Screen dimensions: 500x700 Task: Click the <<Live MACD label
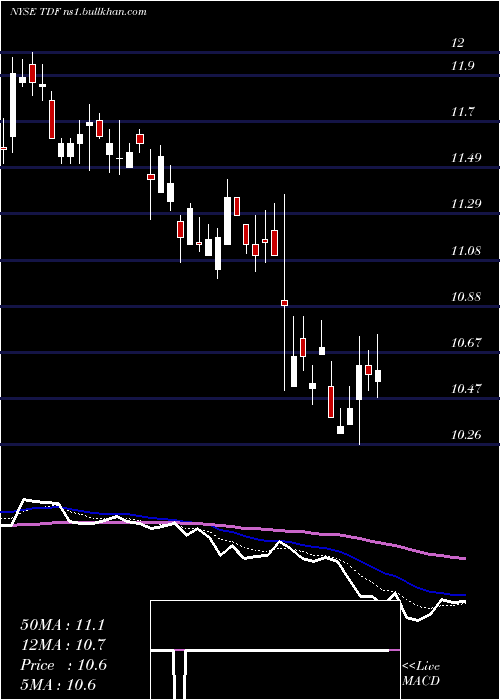click(421, 674)
